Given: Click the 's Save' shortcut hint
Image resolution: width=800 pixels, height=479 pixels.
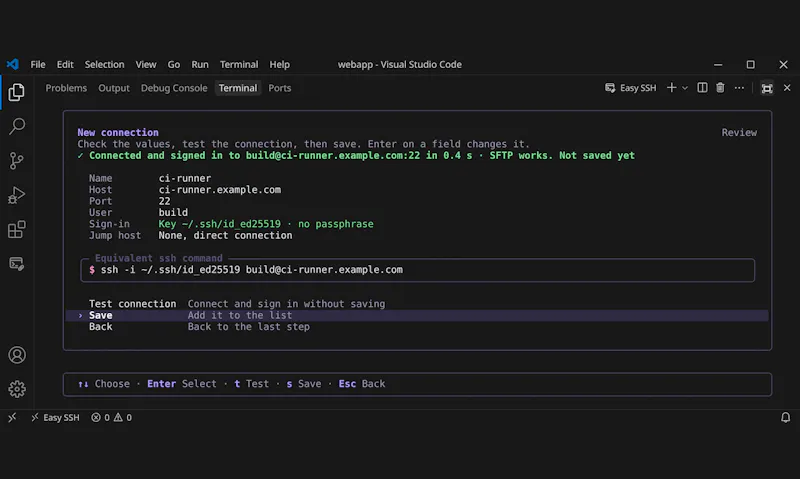Looking at the screenshot, I should pos(304,384).
